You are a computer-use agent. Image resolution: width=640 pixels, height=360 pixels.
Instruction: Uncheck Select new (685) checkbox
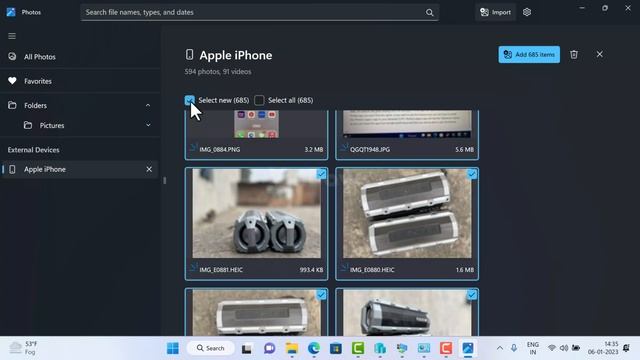pyautogui.click(x=189, y=100)
